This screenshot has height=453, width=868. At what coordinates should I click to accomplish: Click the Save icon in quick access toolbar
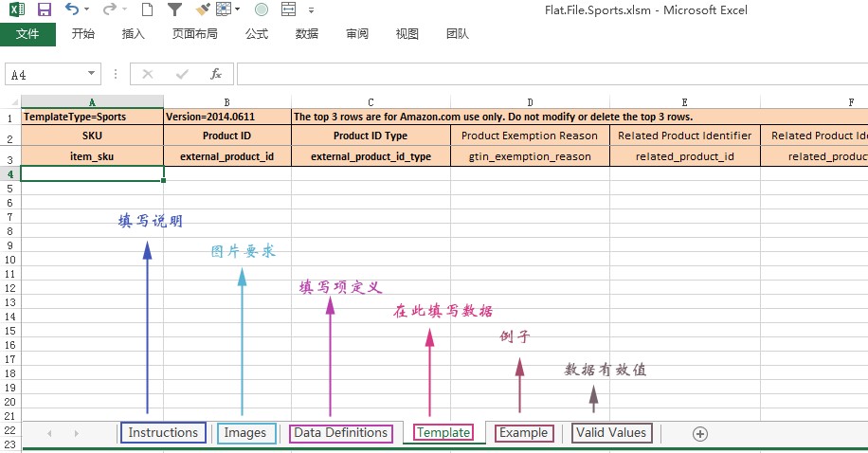[x=45, y=10]
